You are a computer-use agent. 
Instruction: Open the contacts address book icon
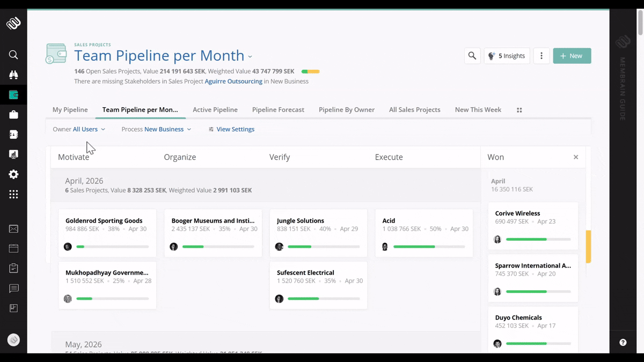13,135
